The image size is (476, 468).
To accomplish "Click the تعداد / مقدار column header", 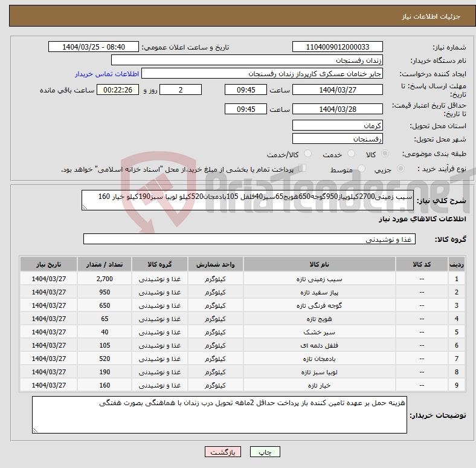I will [x=105, y=264].
